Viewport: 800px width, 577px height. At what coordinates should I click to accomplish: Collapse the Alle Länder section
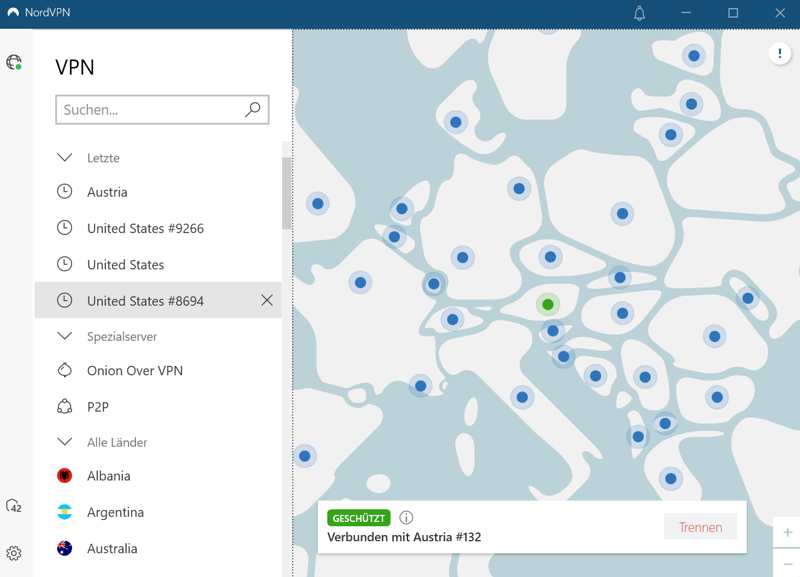(65, 442)
